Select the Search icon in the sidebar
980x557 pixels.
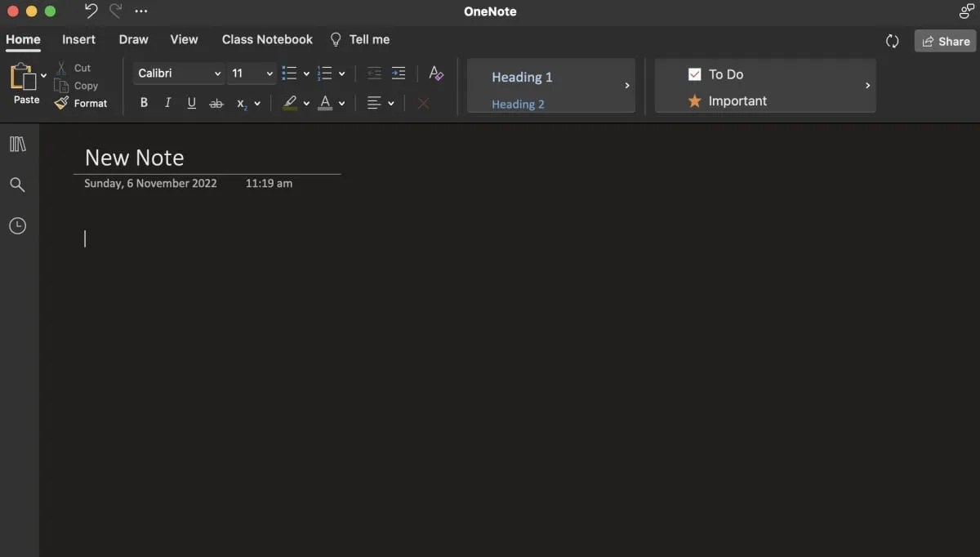[18, 185]
